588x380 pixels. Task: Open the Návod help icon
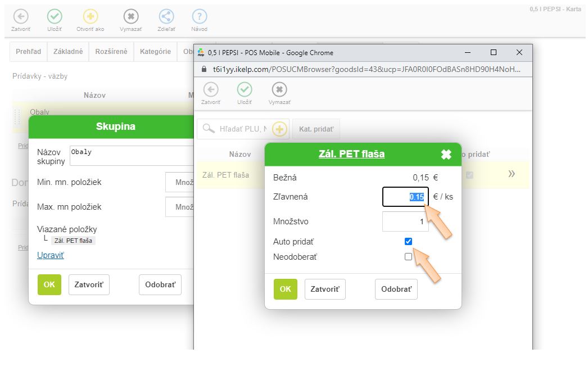point(199,17)
